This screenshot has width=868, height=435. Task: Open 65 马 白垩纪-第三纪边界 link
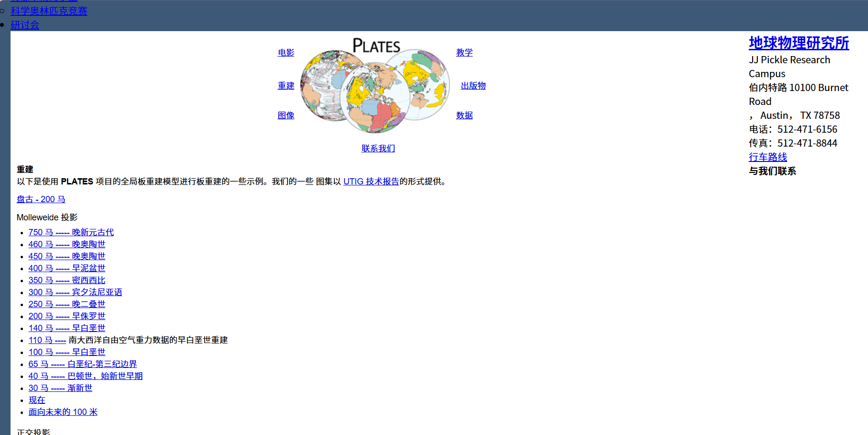pos(82,364)
